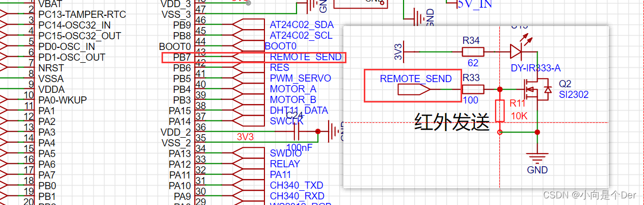The width and height of the screenshot is (644, 205).
Task: Click the DY-IR333-A part label
Action: [x=535, y=68]
